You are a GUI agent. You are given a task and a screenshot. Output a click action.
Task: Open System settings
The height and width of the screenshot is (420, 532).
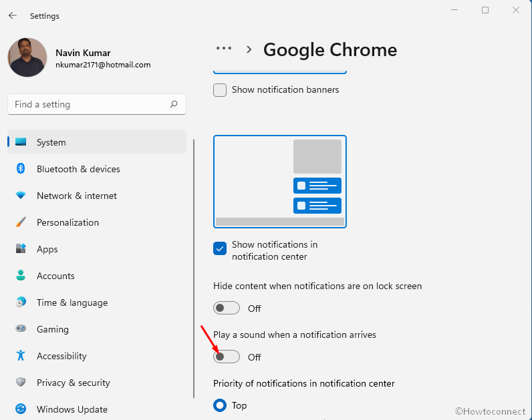pos(97,142)
